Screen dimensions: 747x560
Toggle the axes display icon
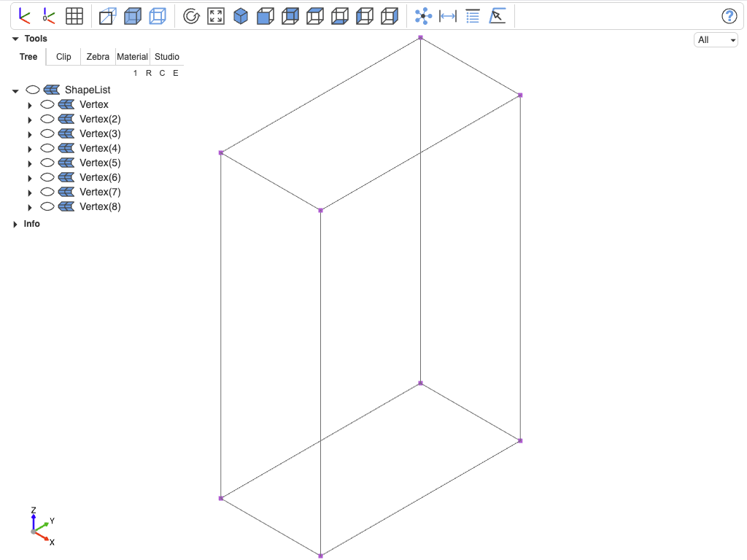(x=24, y=16)
